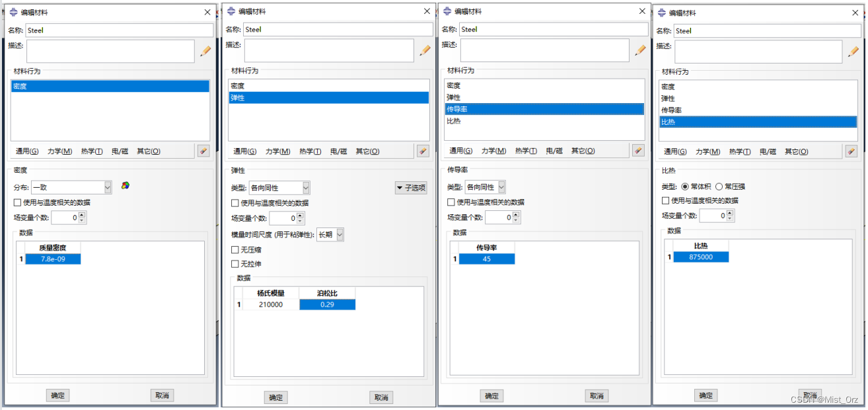Click the pencil icon in the 传导率 dialog

pos(638,50)
